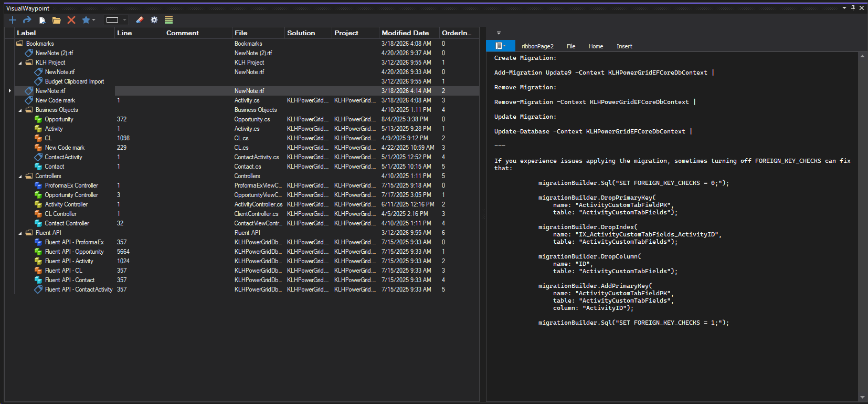This screenshot has height=404, width=868.
Task: Click the tag icon beside New Code mark with line 1
Action: point(29,100)
